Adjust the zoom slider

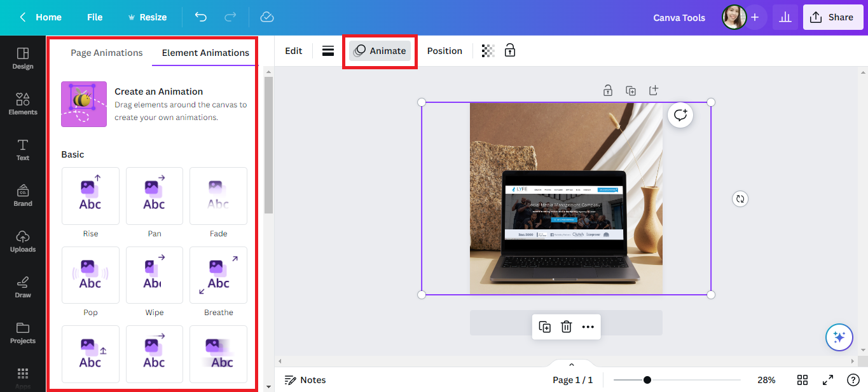pos(647,379)
